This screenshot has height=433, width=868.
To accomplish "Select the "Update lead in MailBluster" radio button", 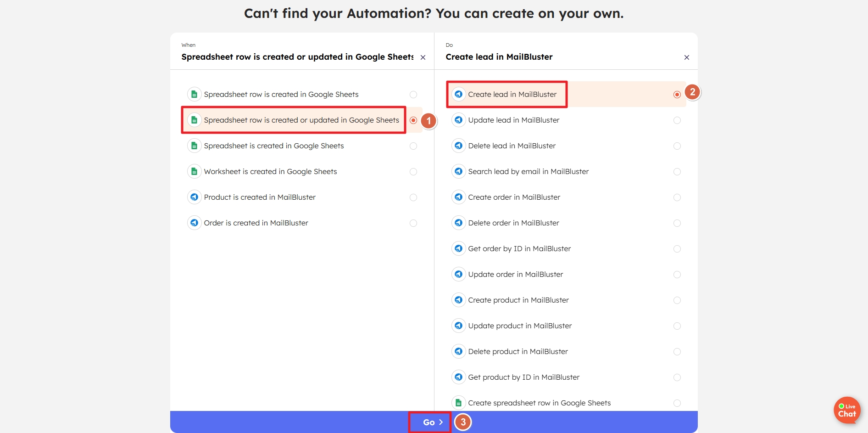I will coord(677,120).
